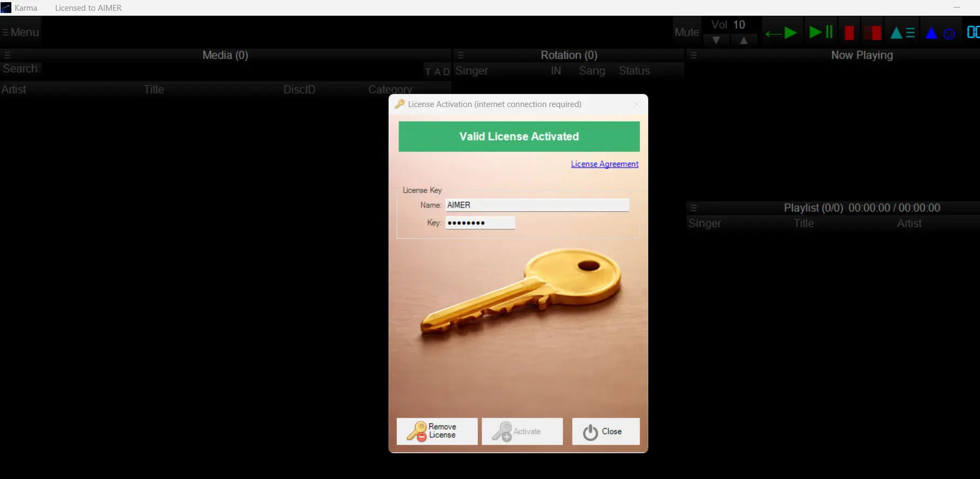
Task: Open the License Agreement link
Action: pos(604,164)
